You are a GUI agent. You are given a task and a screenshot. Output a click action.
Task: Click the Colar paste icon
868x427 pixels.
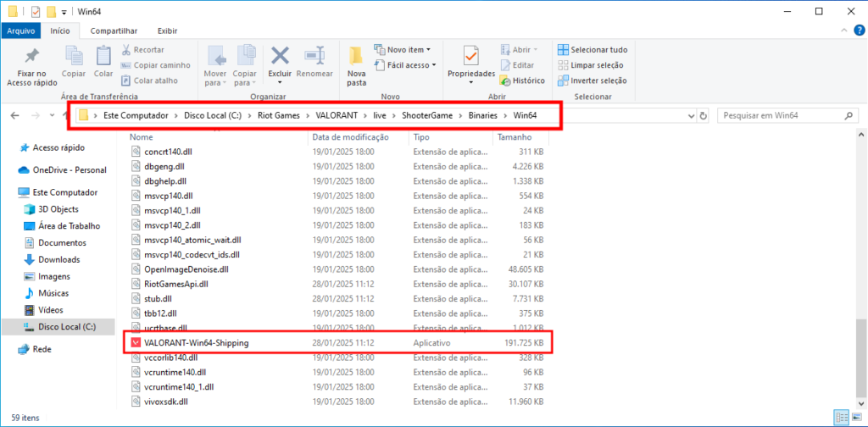103,63
